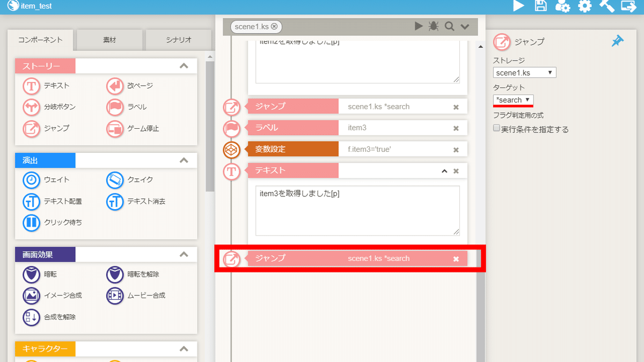
Task: Click the item2を取得しました text area
Action: [x=357, y=61]
